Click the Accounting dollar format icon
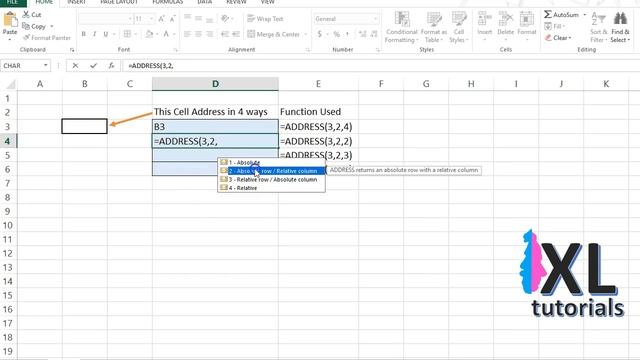Image resolution: width=640 pixels, height=360 pixels. [320, 34]
